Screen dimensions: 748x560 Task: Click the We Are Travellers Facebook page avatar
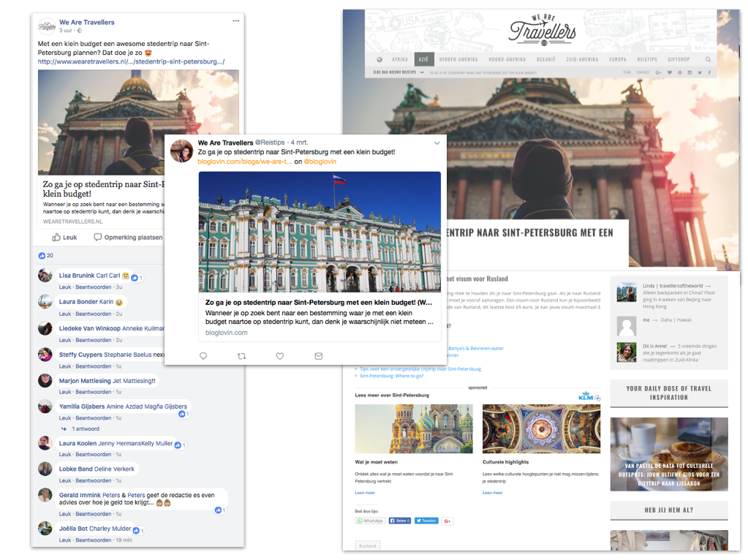[47, 26]
